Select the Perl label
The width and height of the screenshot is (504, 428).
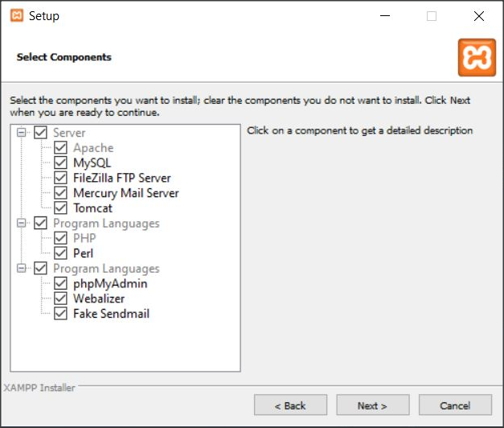click(84, 253)
